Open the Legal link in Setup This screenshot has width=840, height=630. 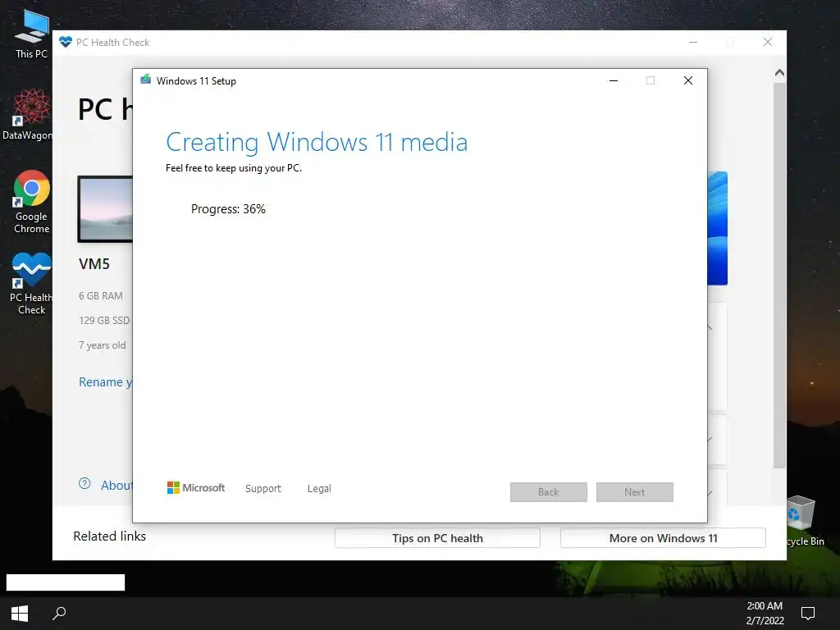pyautogui.click(x=319, y=489)
